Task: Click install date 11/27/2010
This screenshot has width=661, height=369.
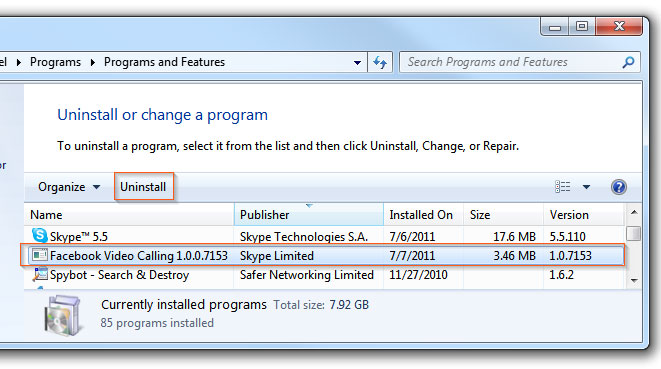Action: (418, 275)
